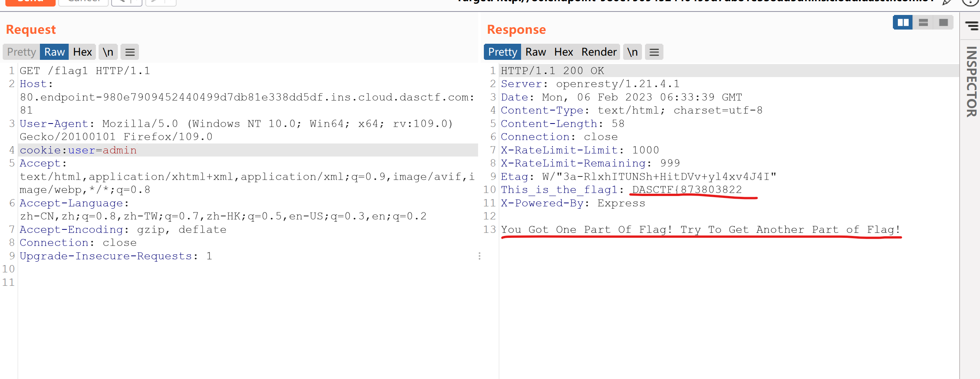Click the Date response header line
The image size is (980, 379).
pos(622,97)
